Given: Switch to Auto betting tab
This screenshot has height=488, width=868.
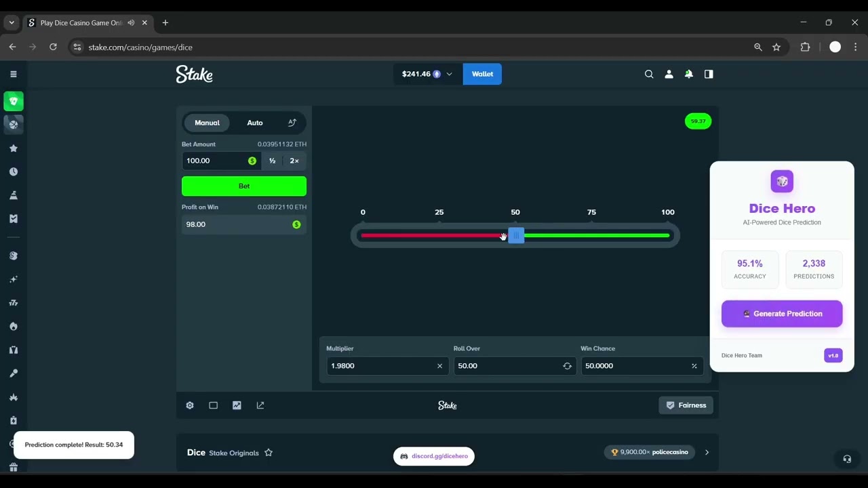Looking at the screenshot, I should tap(255, 123).
